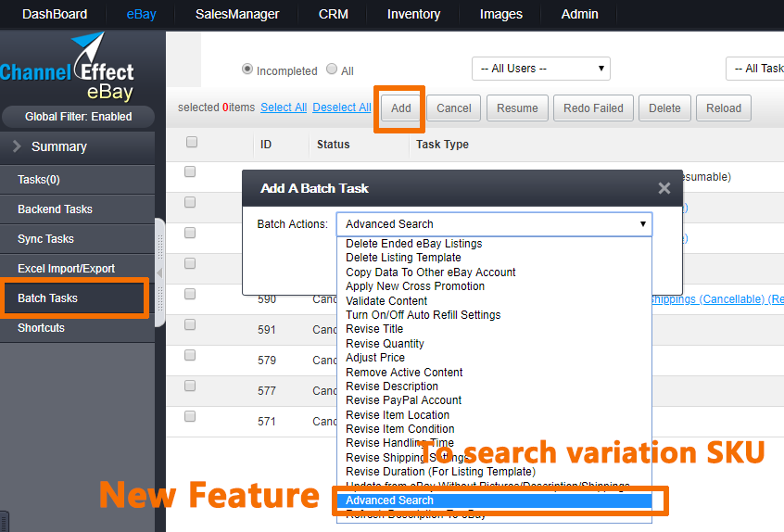The image size is (784, 532).
Task: Collapse the sidebar using the arrow handle
Action: (160, 273)
